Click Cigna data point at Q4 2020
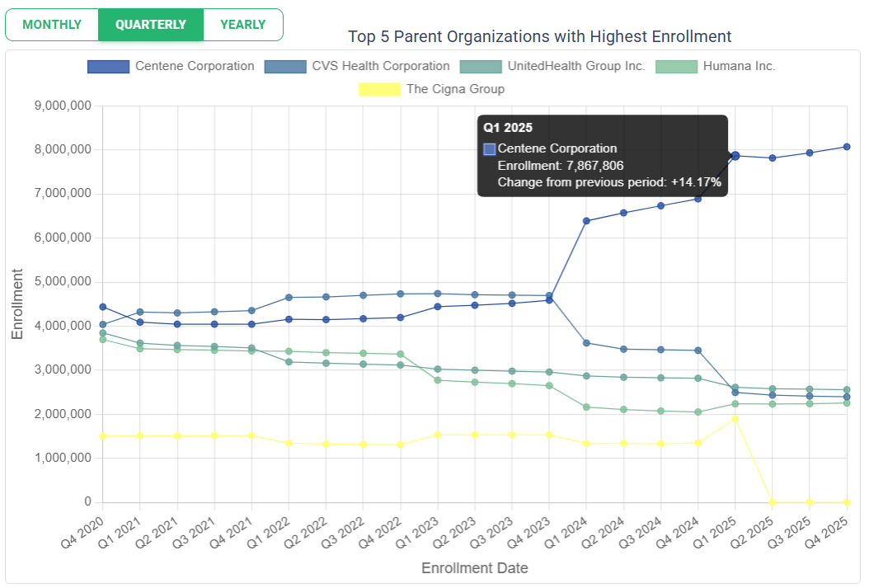 click(x=102, y=436)
